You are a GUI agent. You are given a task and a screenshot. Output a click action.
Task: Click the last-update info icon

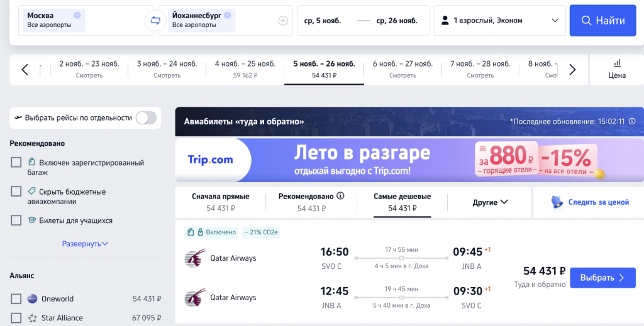(x=632, y=121)
